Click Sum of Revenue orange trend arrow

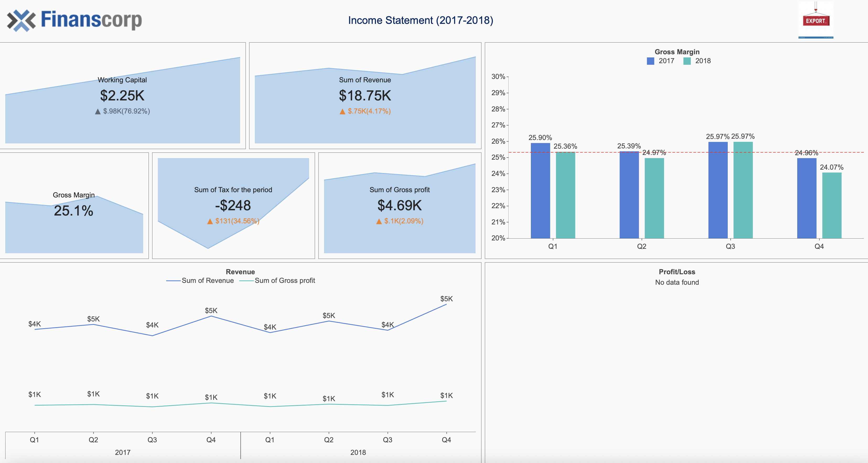pyautogui.click(x=342, y=111)
